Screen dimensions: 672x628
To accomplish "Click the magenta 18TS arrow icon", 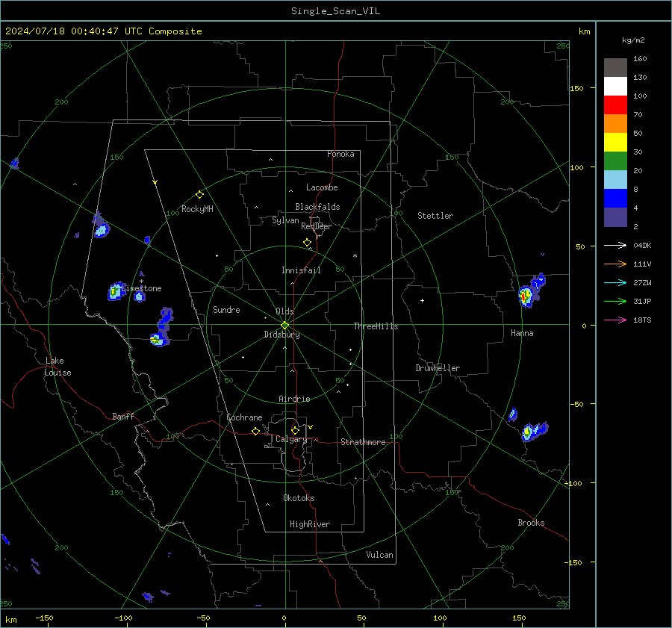I will tap(615, 320).
